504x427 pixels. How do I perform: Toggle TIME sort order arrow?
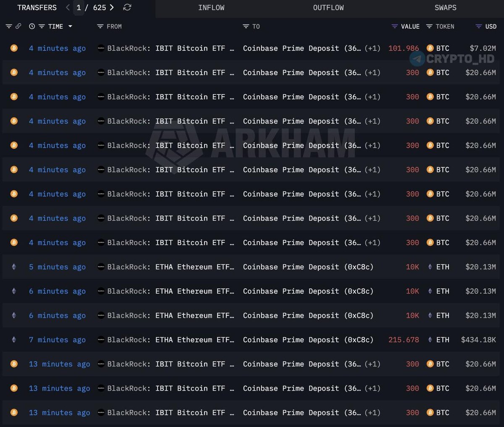click(x=70, y=26)
